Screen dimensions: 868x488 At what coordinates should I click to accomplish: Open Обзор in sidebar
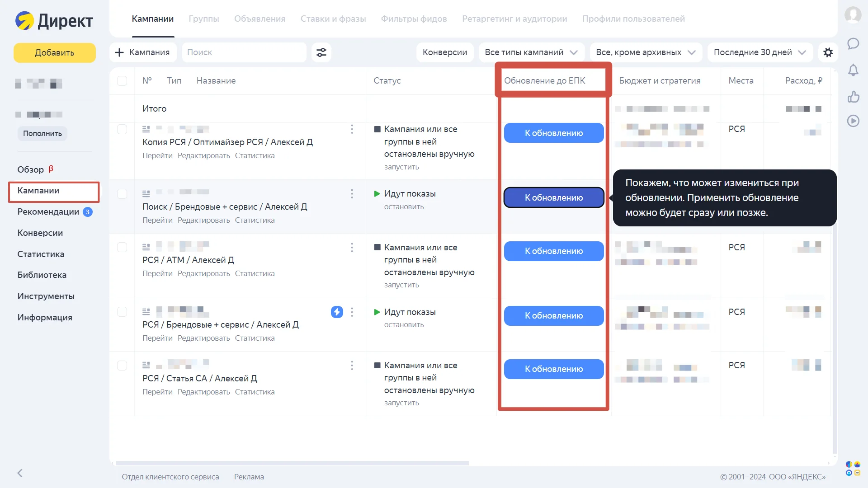click(31, 169)
